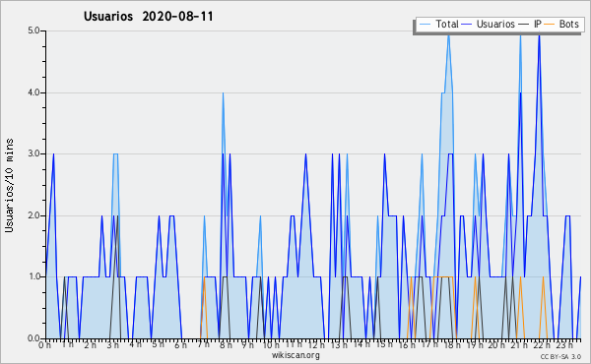Click the Total peak of 4.0 at 8 h
This screenshot has height=364, width=591.
[223, 93]
